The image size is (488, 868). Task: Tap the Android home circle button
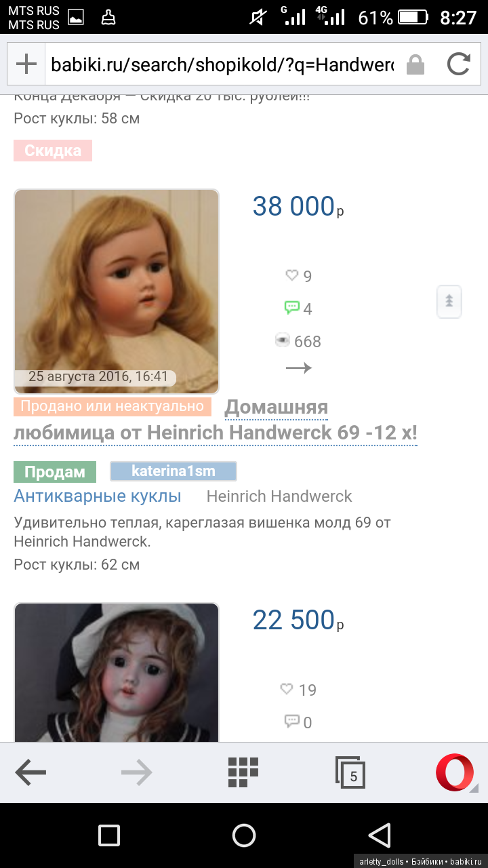[x=244, y=835]
